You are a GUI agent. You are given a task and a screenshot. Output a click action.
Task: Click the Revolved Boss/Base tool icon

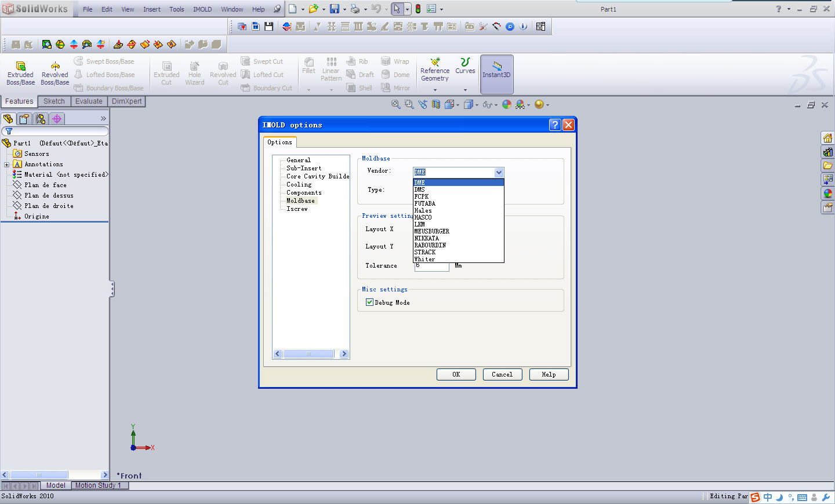click(x=55, y=66)
